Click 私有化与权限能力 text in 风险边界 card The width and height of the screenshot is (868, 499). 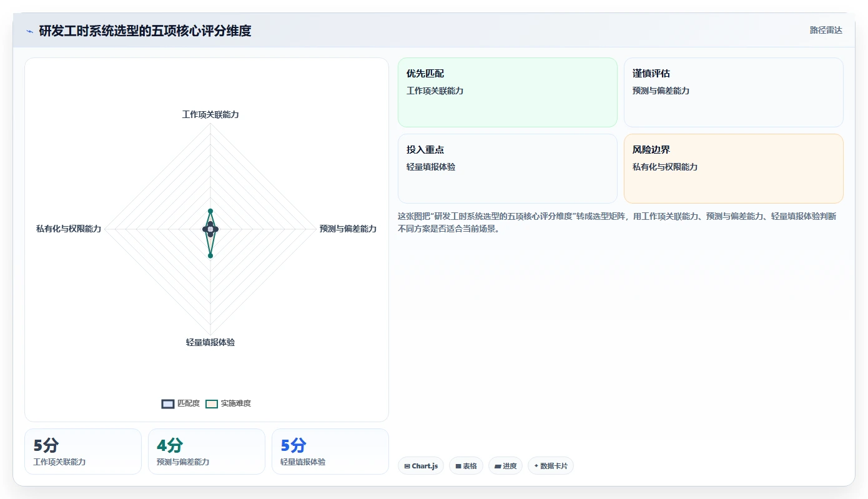(x=665, y=167)
